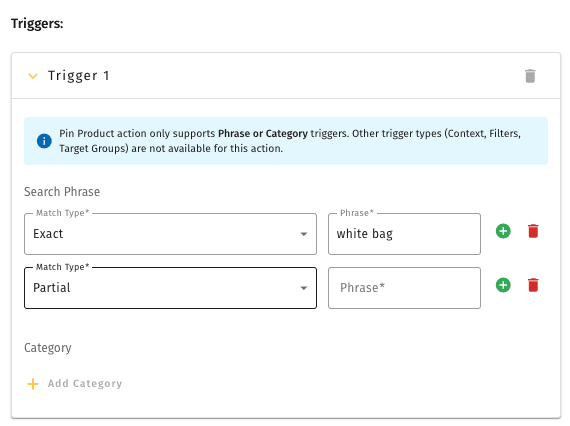Click the 'Category' section label

point(48,348)
